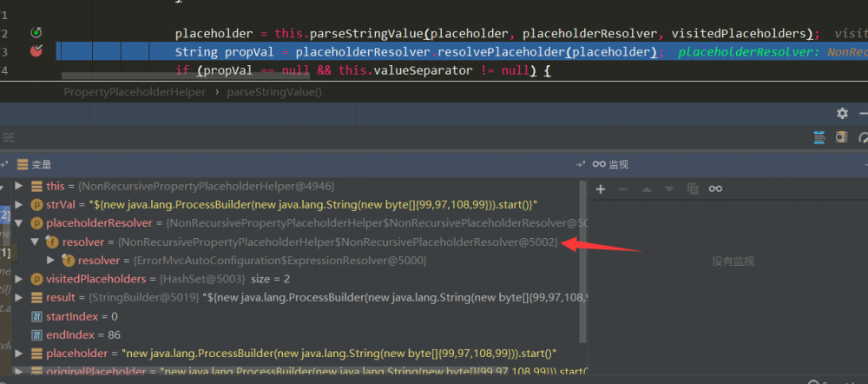Screen dimensions: 868x384
Task: Click the parameter icon beside placeholderResolver
Action: (36, 223)
